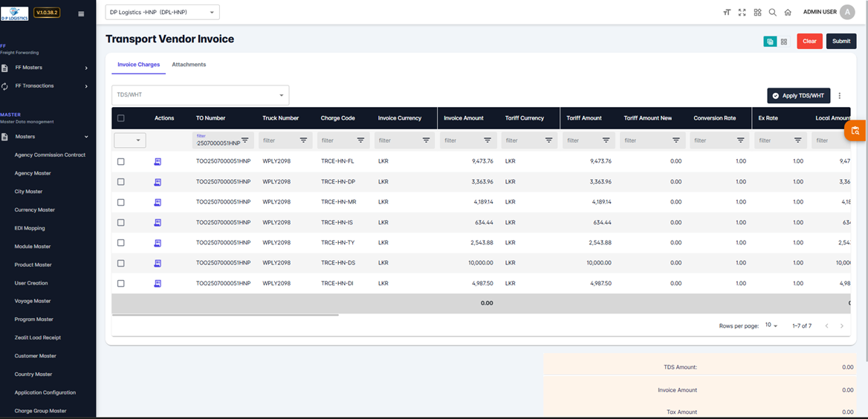Go to home via house icon
Image resolution: width=868 pixels, height=419 pixels.
click(788, 13)
